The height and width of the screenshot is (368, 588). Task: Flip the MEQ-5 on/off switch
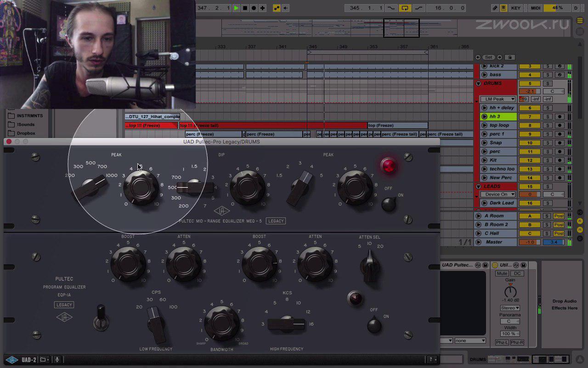[389, 204]
